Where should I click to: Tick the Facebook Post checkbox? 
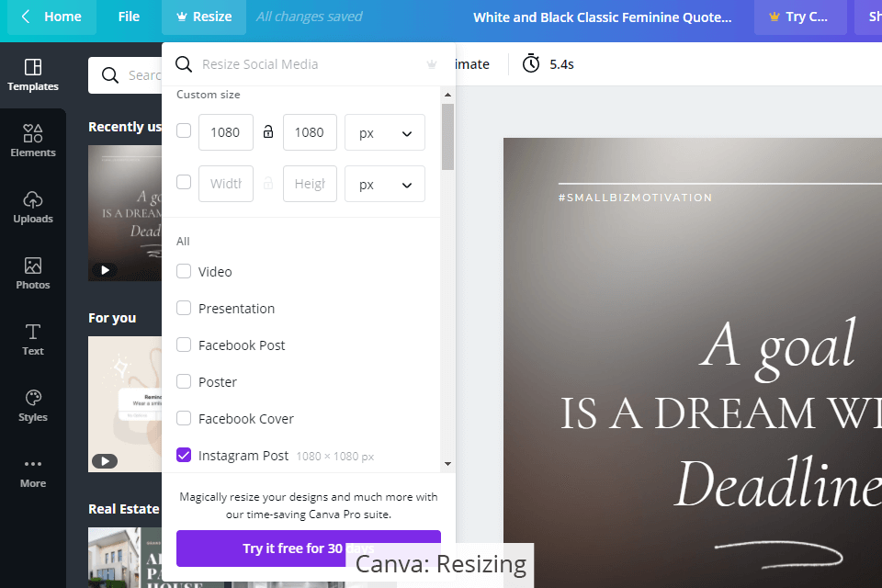[184, 345]
